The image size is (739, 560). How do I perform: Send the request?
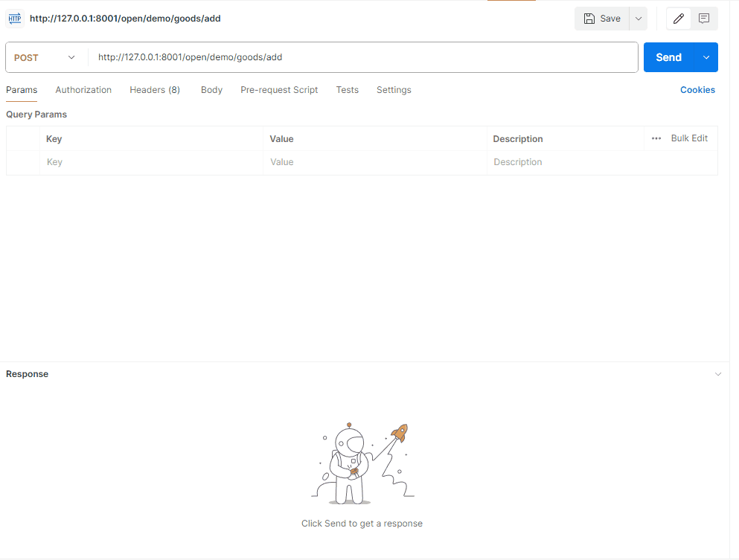668,57
